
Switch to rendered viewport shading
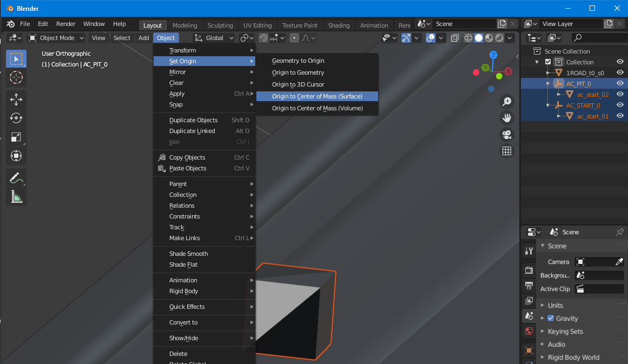(499, 38)
